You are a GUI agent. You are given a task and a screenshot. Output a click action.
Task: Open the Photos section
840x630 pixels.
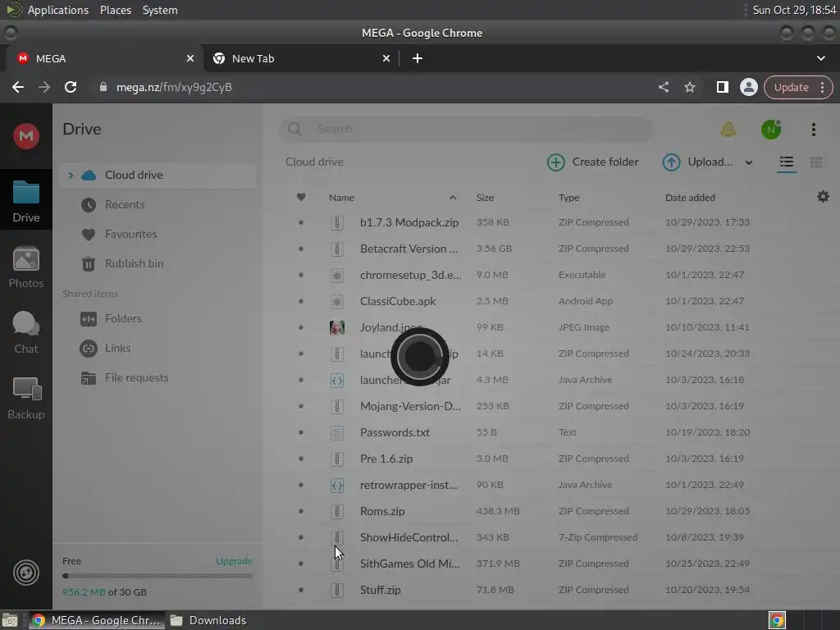(25, 267)
